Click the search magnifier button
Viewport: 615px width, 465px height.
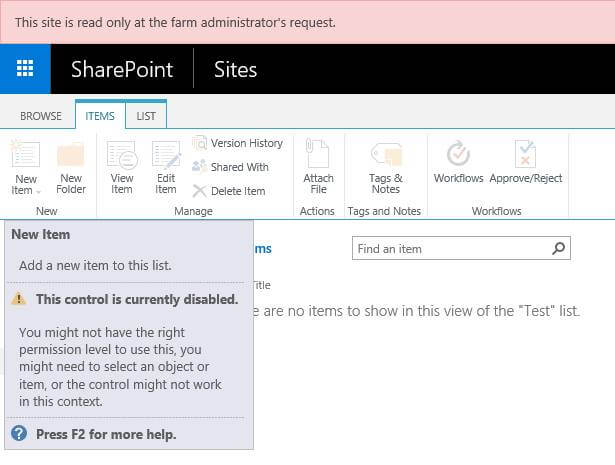pyautogui.click(x=559, y=249)
